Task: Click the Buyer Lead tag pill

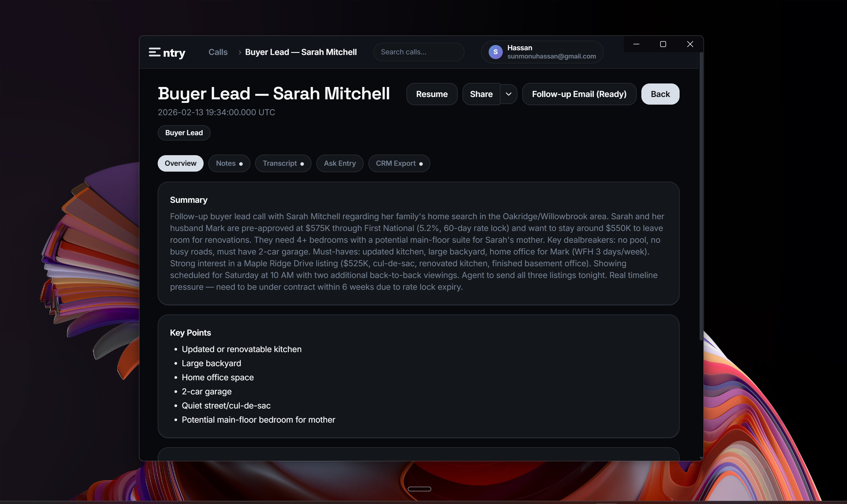Action: point(184,133)
